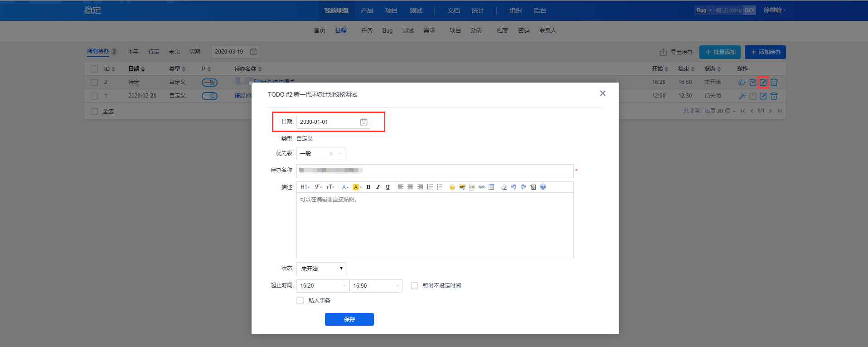Click the 保存 save button
868x347 pixels.
click(x=349, y=319)
